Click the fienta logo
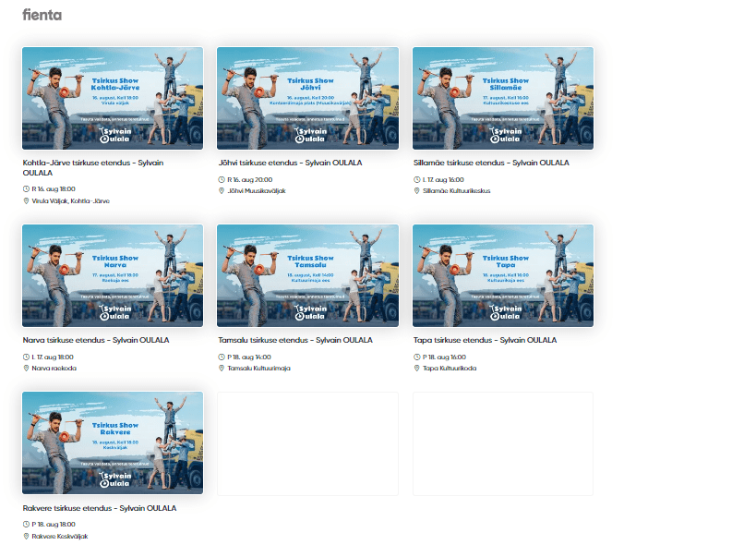Image resolution: width=756 pixels, height=545 pixels. click(x=42, y=16)
